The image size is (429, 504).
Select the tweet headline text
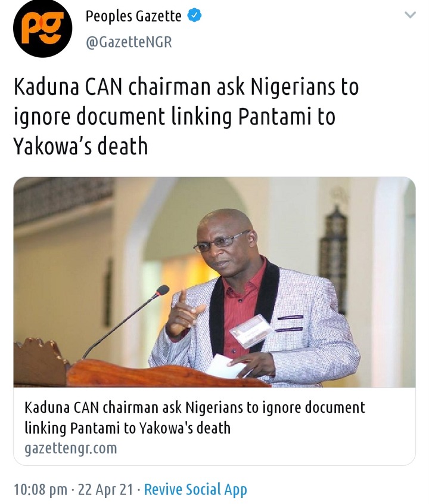(x=186, y=116)
